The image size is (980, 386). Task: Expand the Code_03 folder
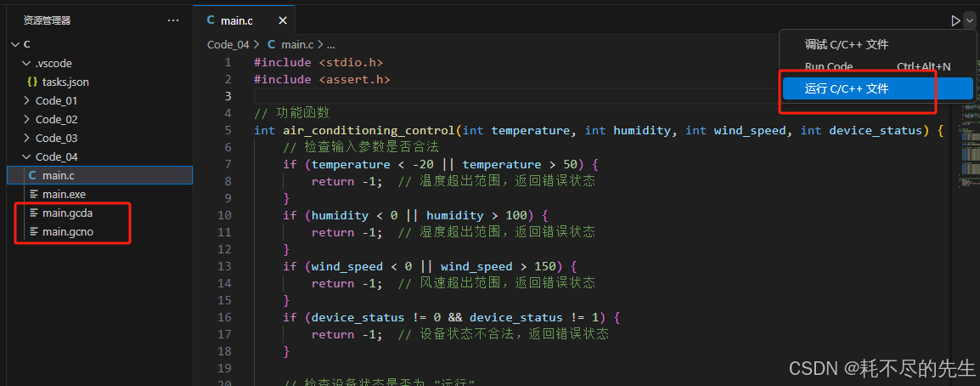[26, 139]
